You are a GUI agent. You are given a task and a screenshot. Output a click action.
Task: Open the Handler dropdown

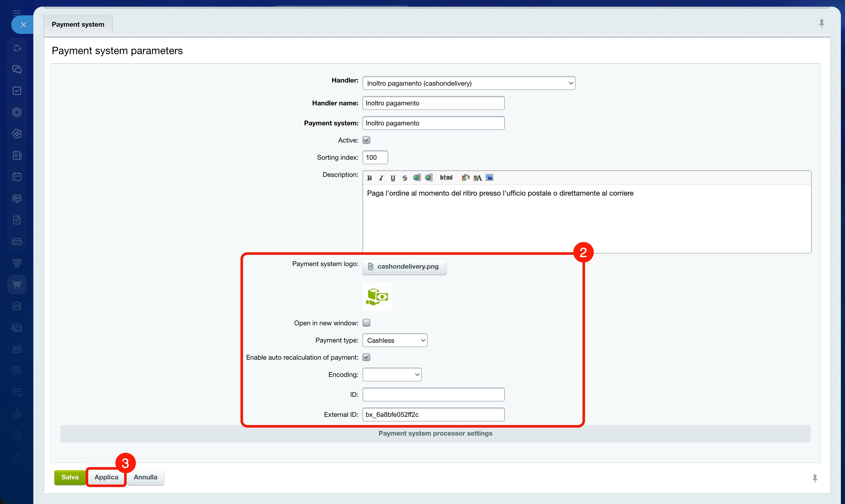coord(469,83)
